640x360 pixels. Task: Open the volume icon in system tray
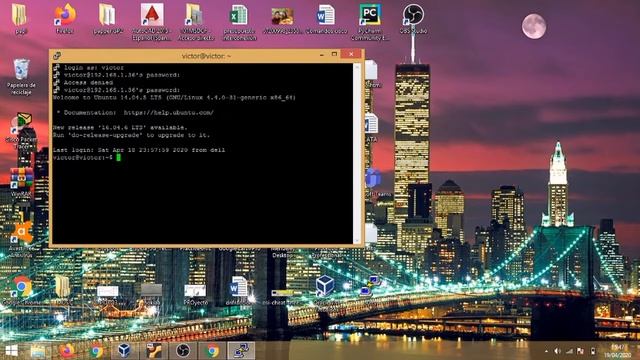tap(557, 351)
